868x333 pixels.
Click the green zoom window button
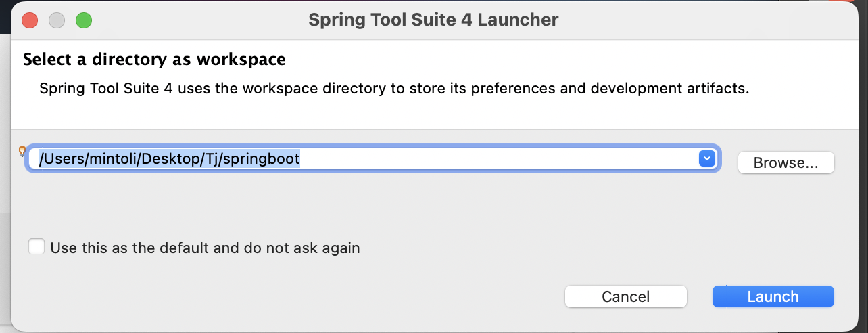(83, 20)
